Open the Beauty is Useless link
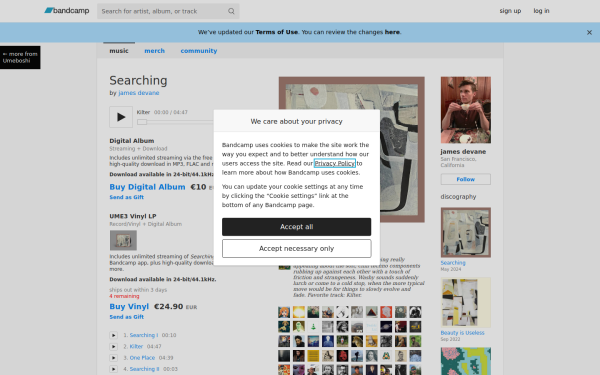This screenshot has width=600, height=375. point(462,333)
